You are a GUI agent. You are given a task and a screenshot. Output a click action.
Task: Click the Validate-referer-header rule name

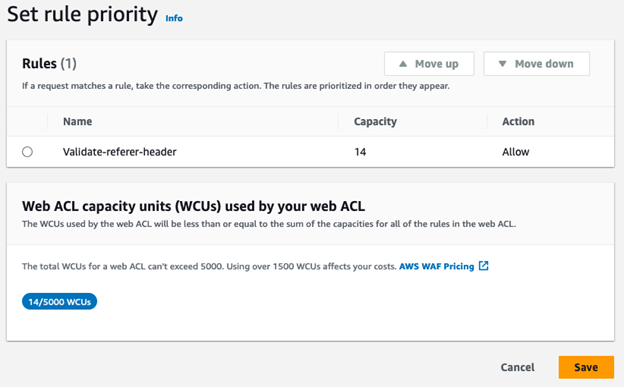coord(119,152)
